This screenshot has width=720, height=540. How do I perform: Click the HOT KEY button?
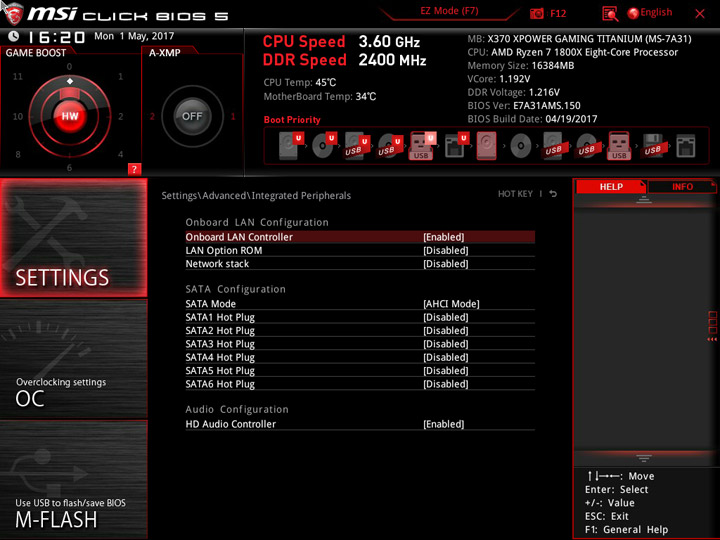pyautogui.click(x=515, y=194)
